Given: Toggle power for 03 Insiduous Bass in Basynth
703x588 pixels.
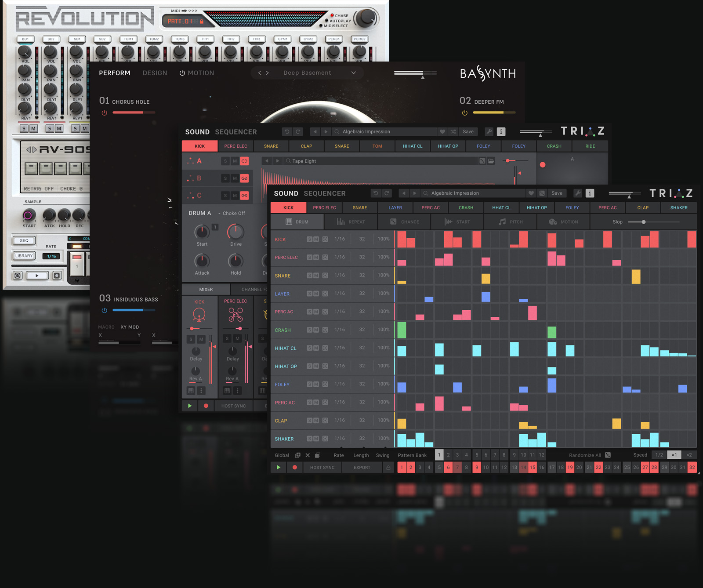Looking at the screenshot, I should (104, 310).
